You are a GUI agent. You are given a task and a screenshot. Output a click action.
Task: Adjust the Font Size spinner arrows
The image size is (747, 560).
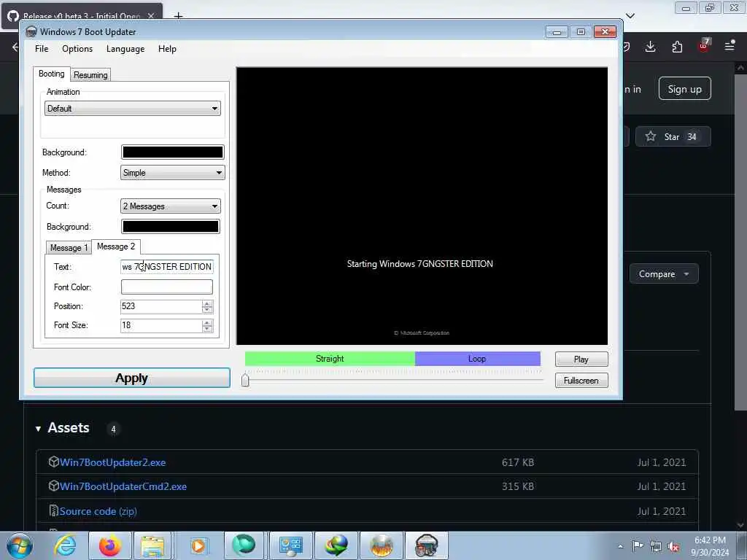(207, 326)
